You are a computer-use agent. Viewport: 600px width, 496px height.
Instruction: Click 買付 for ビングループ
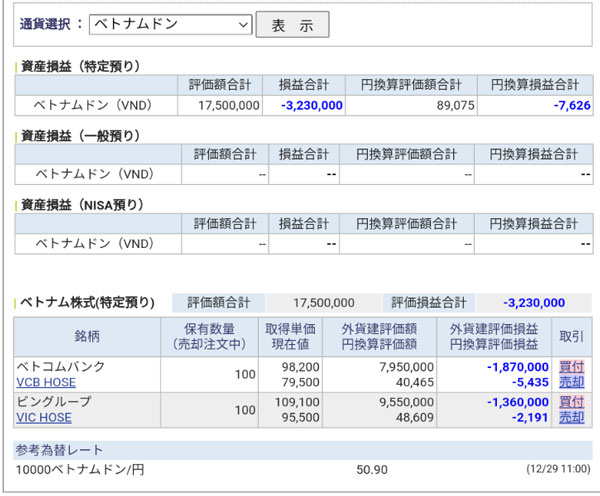tap(571, 402)
